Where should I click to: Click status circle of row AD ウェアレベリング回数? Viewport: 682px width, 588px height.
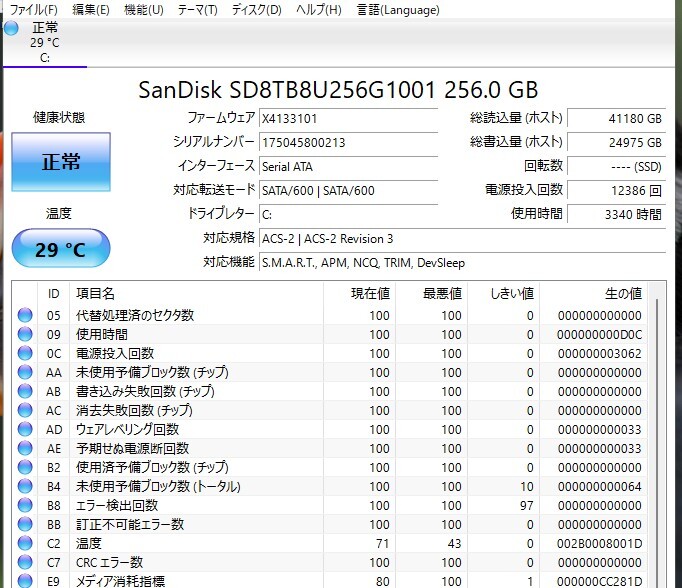25,429
